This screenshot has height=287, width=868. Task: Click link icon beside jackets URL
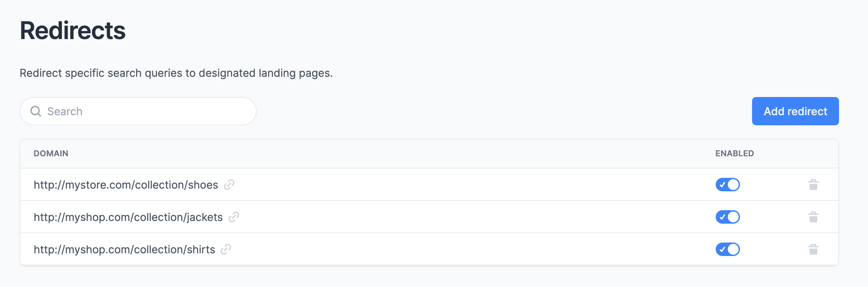tap(234, 217)
